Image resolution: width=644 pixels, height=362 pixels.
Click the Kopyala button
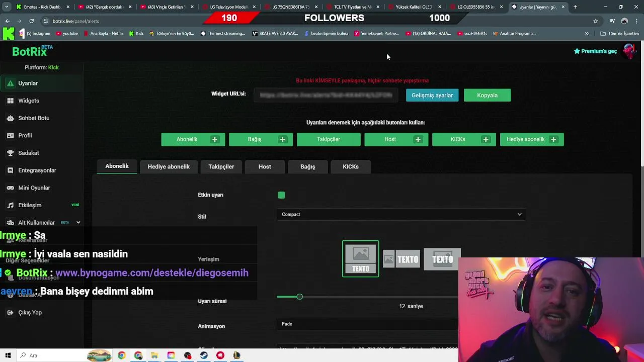point(487,95)
